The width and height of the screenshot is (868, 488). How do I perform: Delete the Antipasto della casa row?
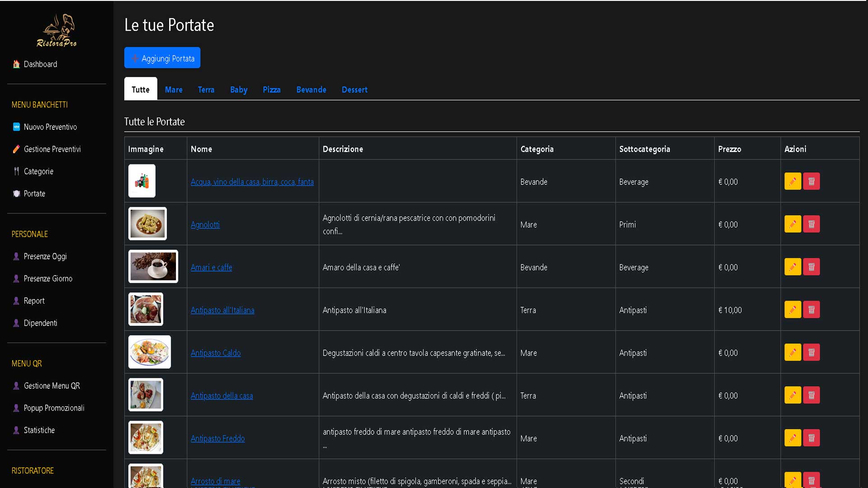pos(811,395)
